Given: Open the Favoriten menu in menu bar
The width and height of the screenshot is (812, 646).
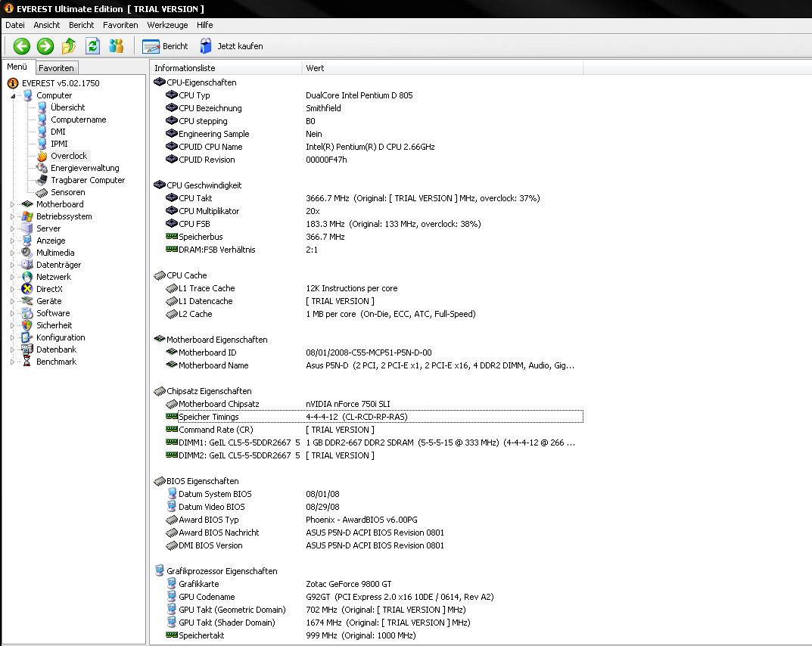Looking at the screenshot, I should tap(120, 25).
